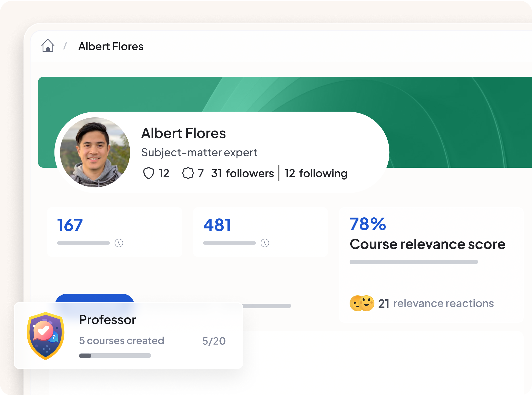The height and width of the screenshot is (395, 532).
Task: Click the Professor achievement title
Action: click(107, 320)
